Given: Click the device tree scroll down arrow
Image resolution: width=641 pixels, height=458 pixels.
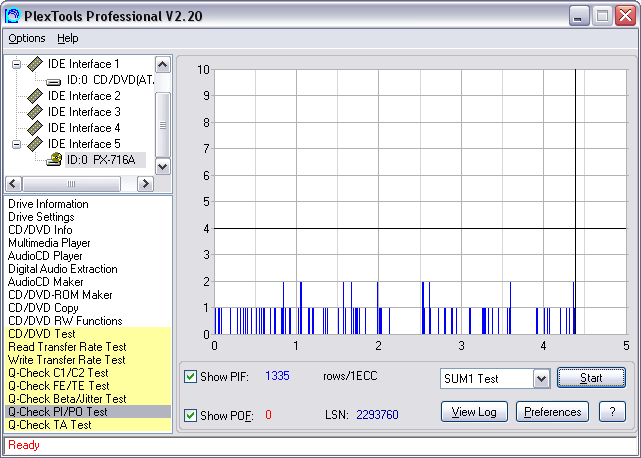Looking at the screenshot, I should point(163,166).
